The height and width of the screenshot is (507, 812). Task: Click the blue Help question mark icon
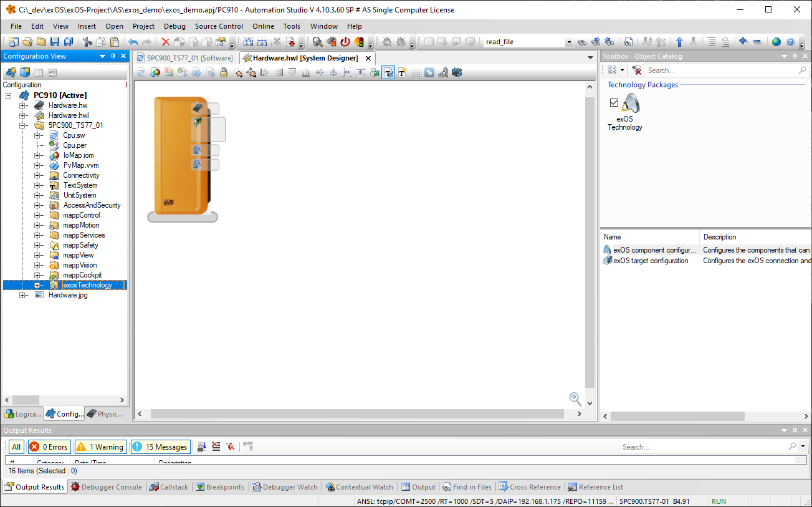[x=790, y=42]
